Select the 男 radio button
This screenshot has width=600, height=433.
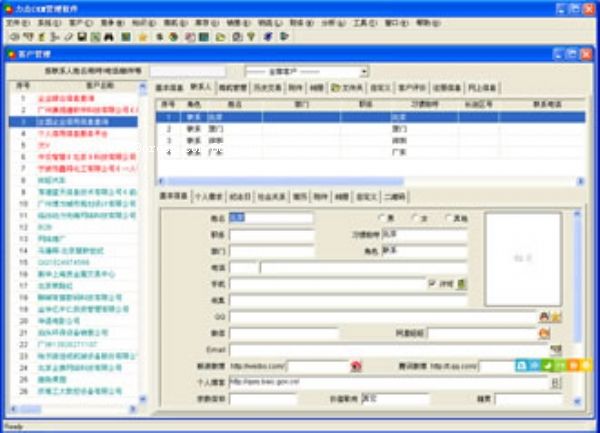[381, 217]
